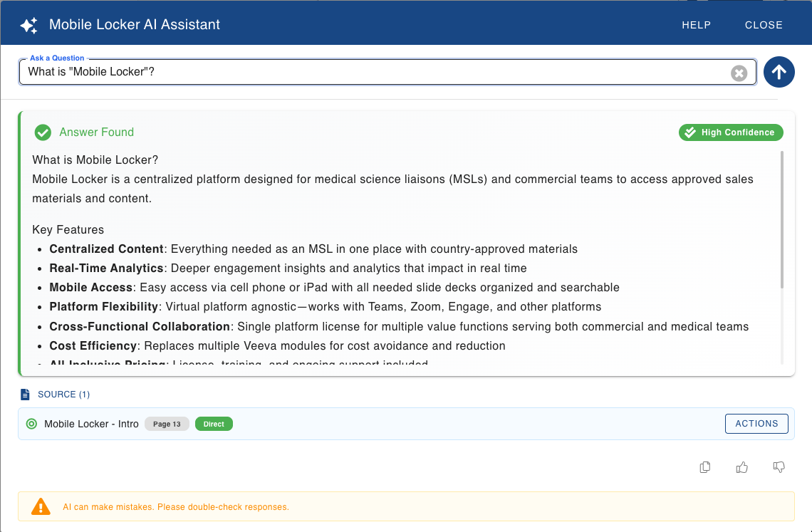Select the target icon beside Mobile Locker - Intro
Viewport: 812px width, 532px height.
point(31,424)
